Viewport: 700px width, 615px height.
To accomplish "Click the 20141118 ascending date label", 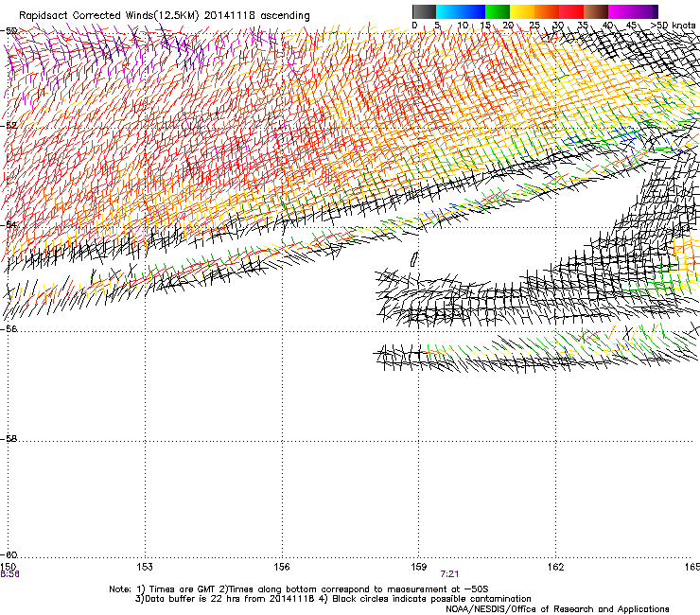I will 256,15.
